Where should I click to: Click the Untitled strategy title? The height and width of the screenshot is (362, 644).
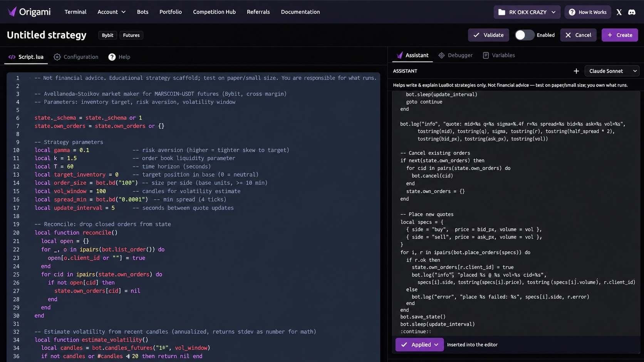click(x=47, y=35)
